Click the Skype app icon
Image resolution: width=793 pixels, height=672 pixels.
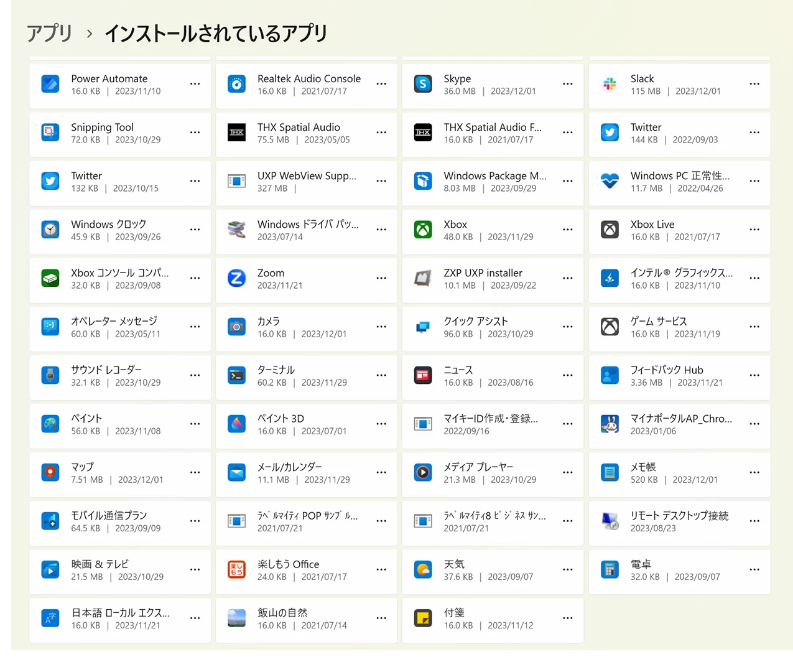point(423,83)
